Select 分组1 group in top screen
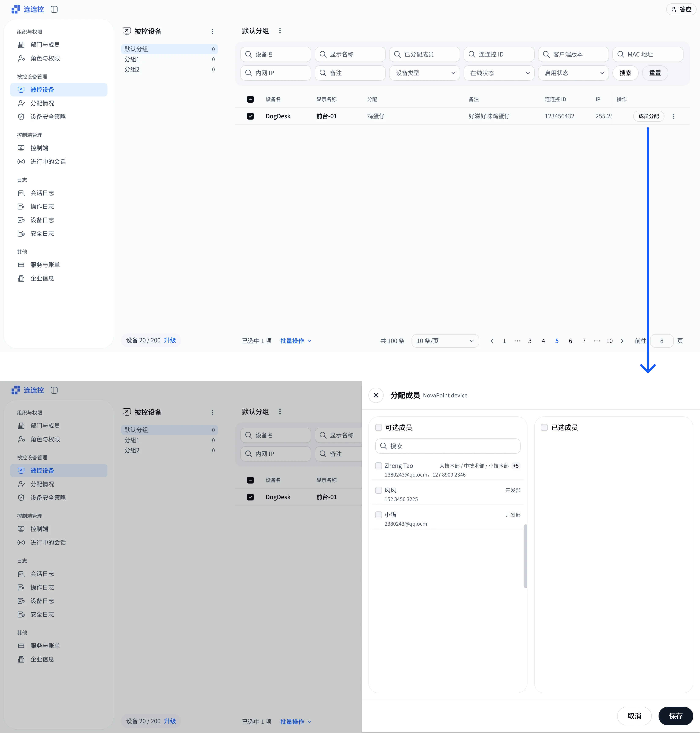 pyautogui.click(x=169, y=59)
